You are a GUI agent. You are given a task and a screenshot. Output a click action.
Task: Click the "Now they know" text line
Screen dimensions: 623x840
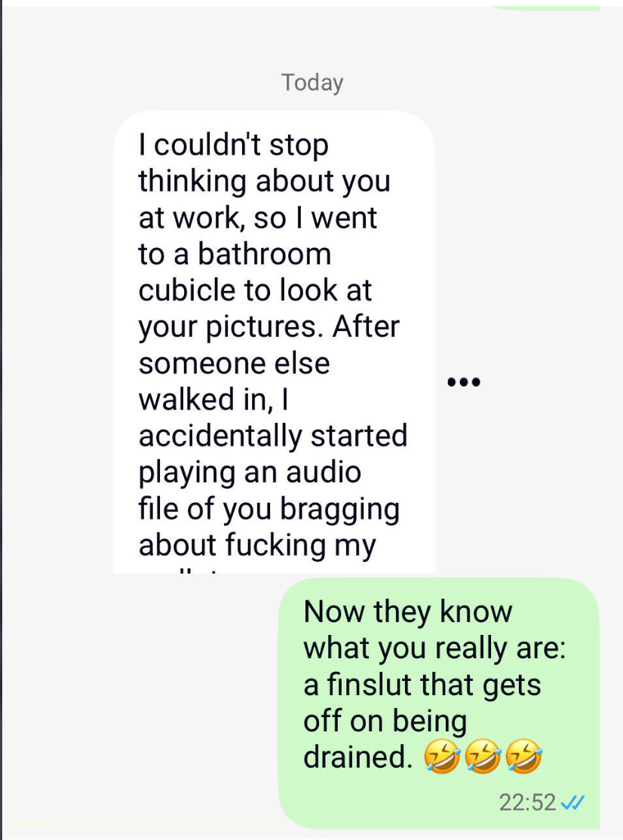(x=407, y=611)
